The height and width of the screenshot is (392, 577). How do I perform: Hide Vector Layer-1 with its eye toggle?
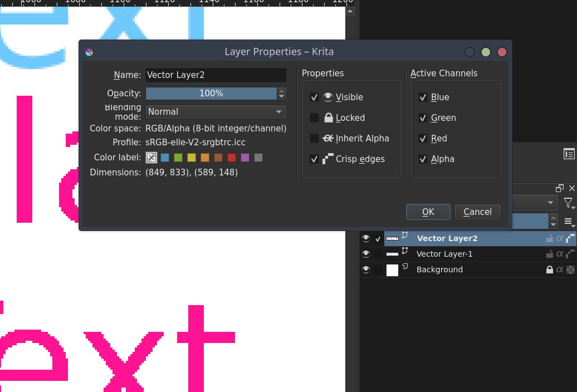pos(366,254)
